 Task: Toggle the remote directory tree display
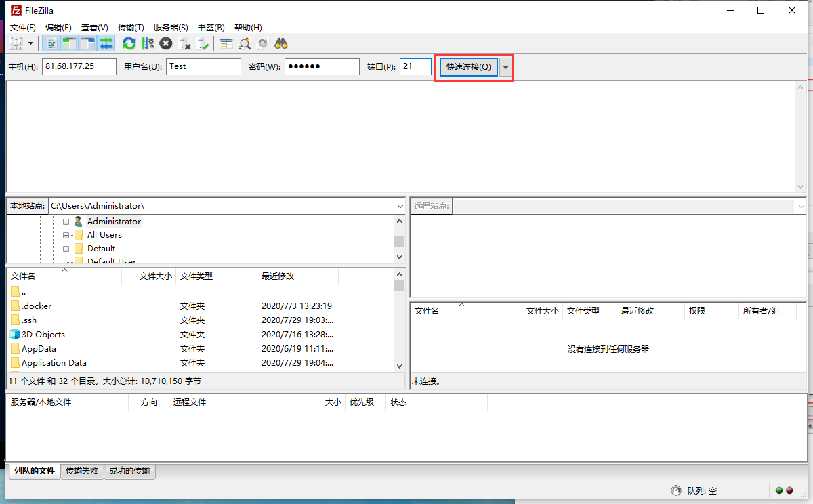tap(87, 43)
